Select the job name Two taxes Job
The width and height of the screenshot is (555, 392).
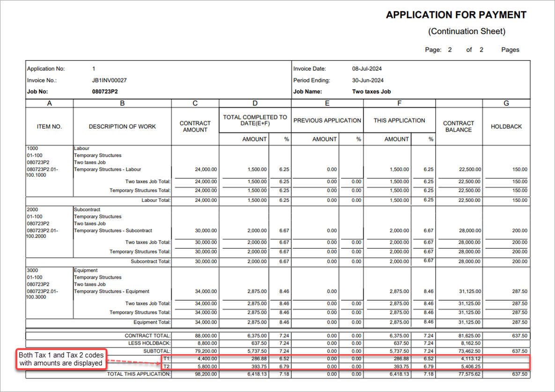click(371, 92)
